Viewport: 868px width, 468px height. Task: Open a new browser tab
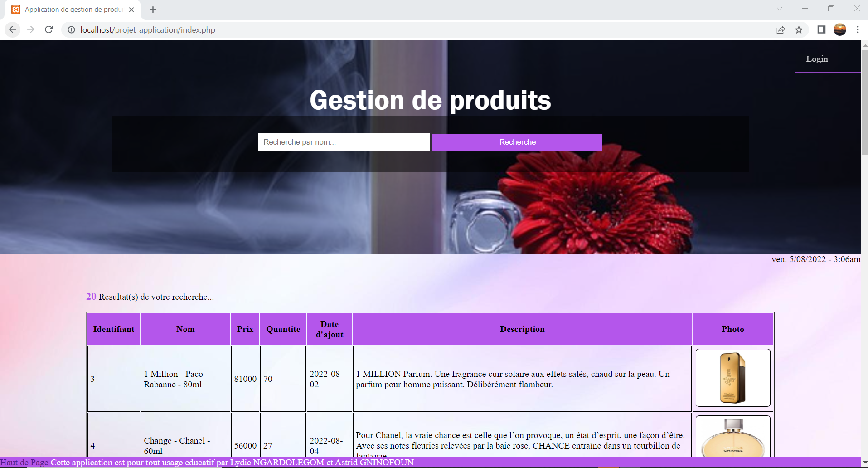click(x=152, y=9)
